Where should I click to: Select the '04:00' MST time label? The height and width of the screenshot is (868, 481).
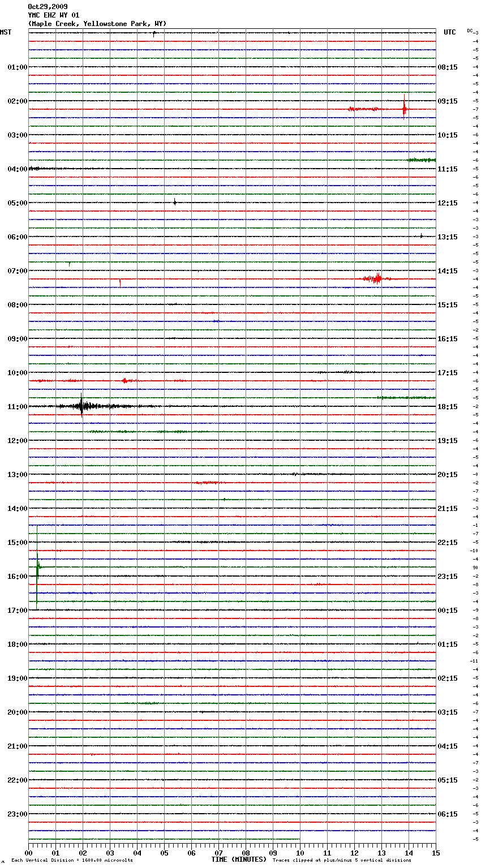(x=18, y=169)
